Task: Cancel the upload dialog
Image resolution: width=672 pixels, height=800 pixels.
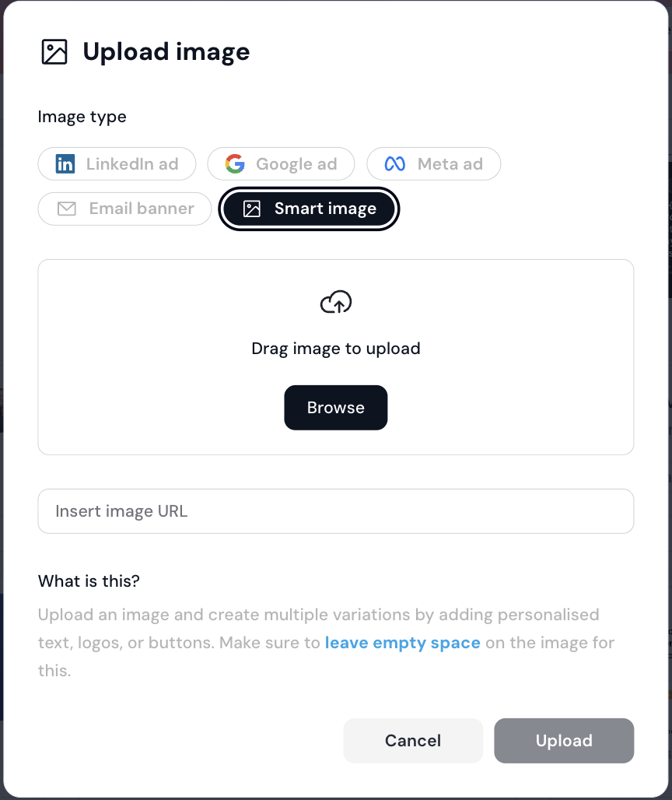Action: click(413, 741)
